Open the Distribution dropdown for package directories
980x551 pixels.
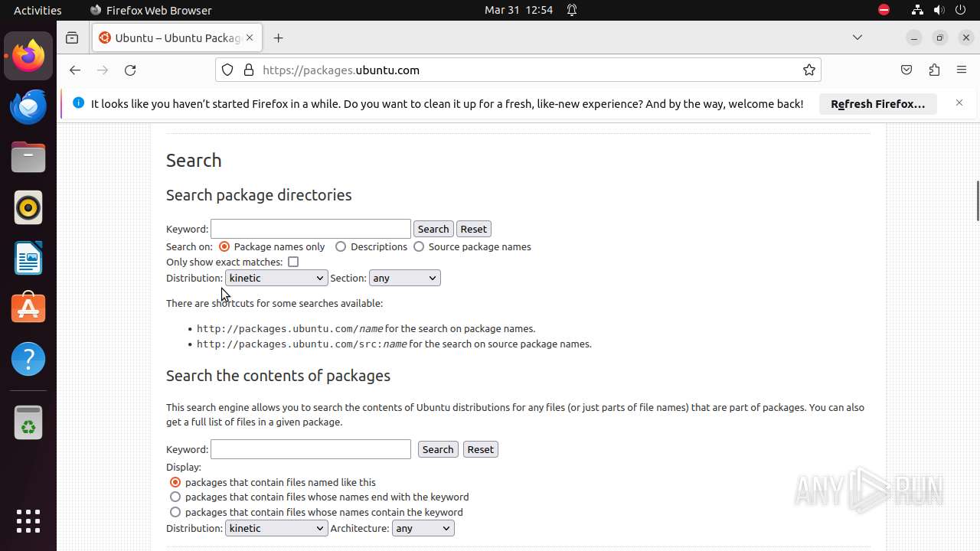(276, 278)
